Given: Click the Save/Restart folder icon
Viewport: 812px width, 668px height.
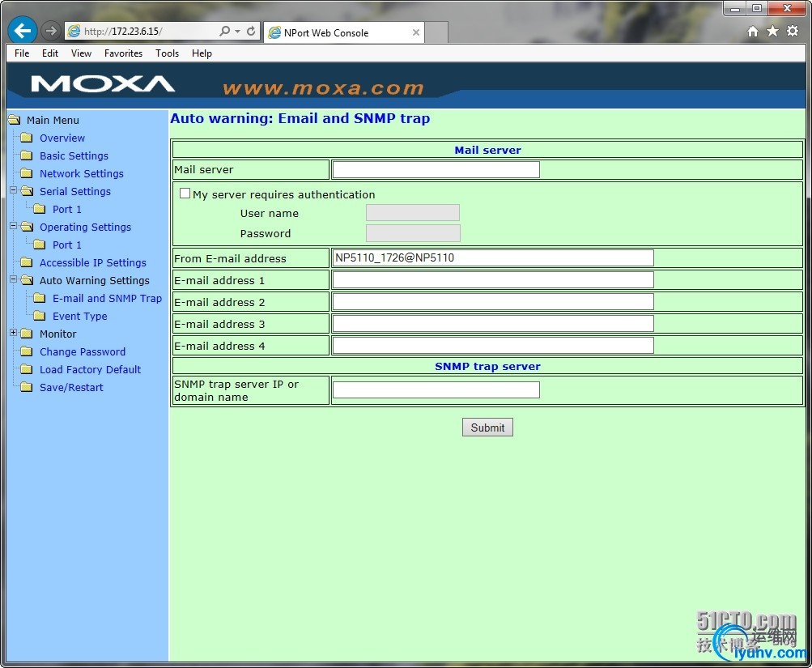Looking at the screenshot, I should click(27, 387).
